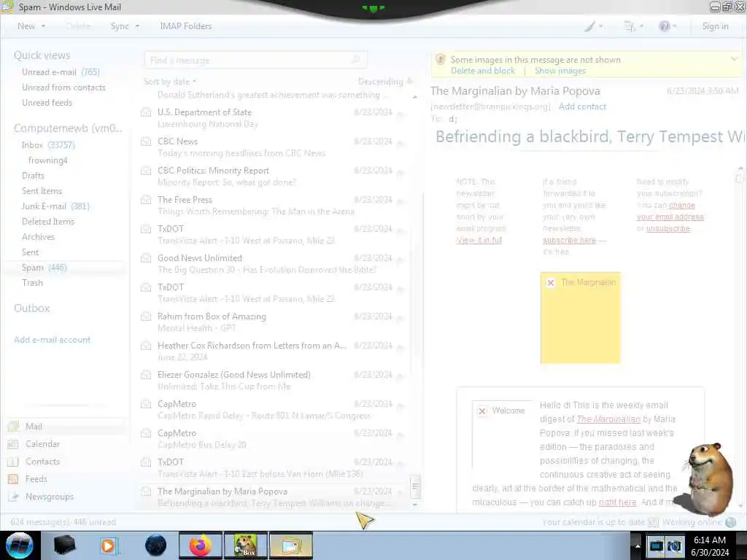
Task: Click View it in full link
Action: pyautogui.click(x=479, y=240)
